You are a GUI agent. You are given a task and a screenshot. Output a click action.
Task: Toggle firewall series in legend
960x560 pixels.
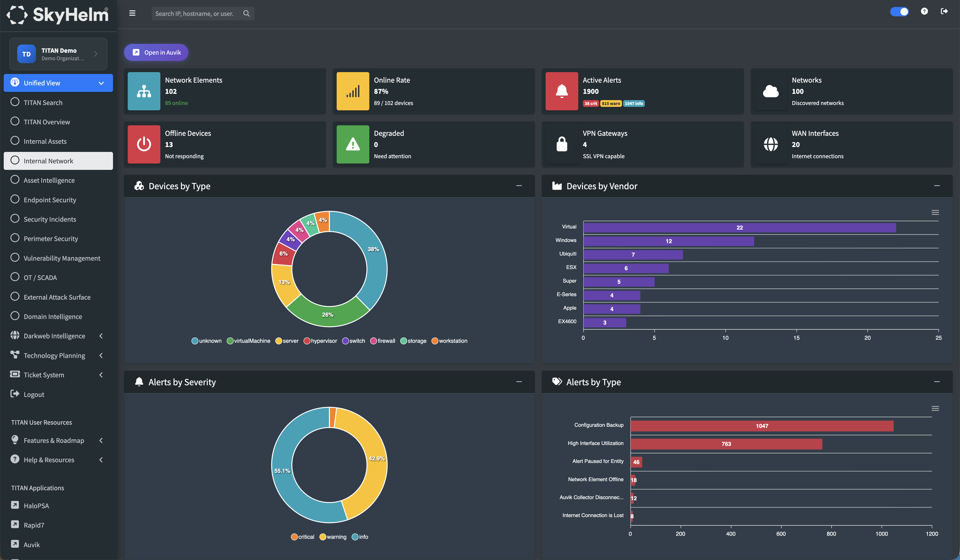pos(382,341)
